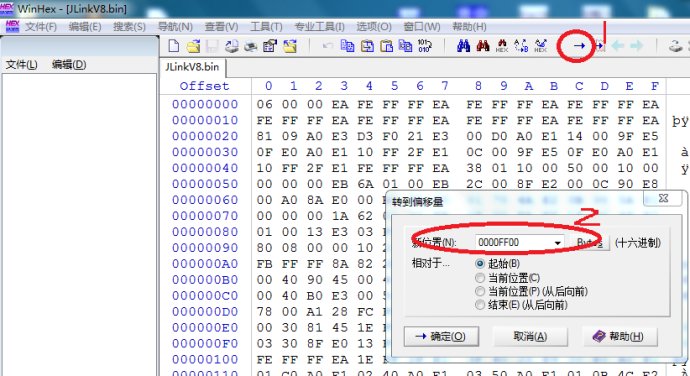690x376 pixels.
Task: Open the 选项(O) menu
Action: pyautogui.click(x=374, y=27)
